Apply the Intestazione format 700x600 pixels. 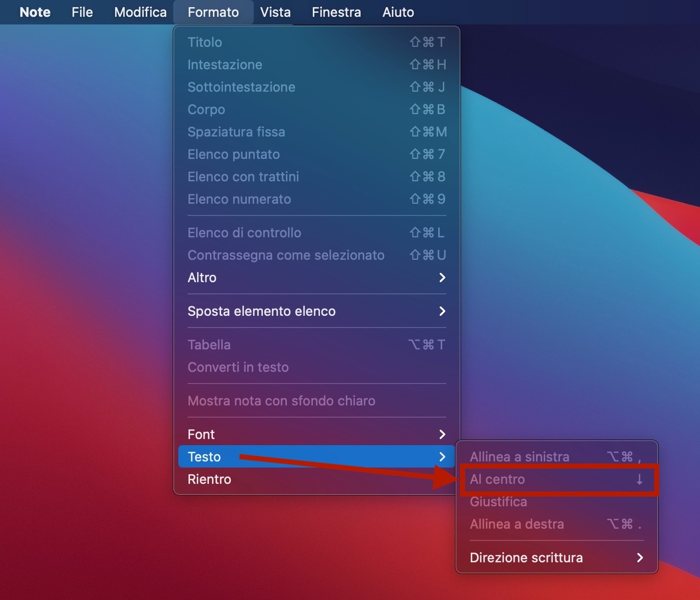[x=316, y=65]
